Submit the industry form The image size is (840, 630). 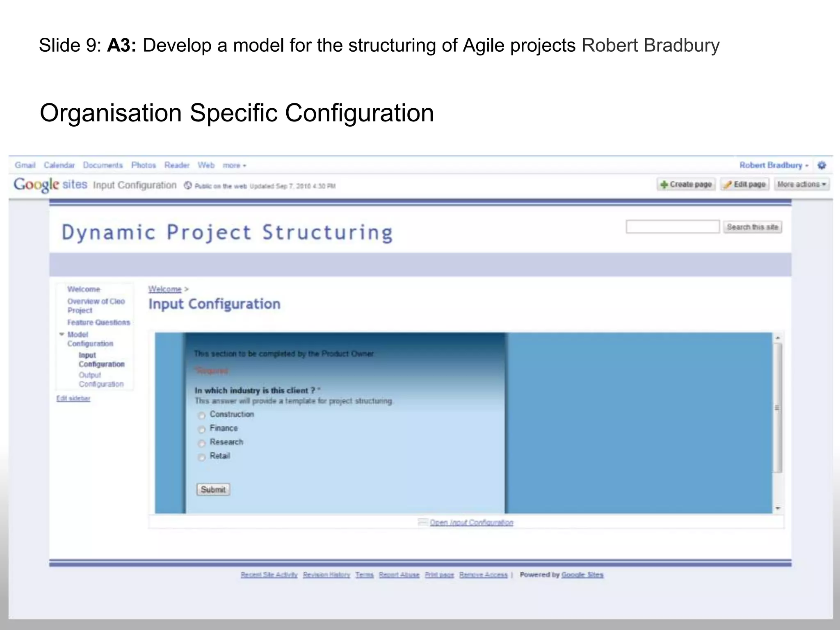tap(213, 489)
